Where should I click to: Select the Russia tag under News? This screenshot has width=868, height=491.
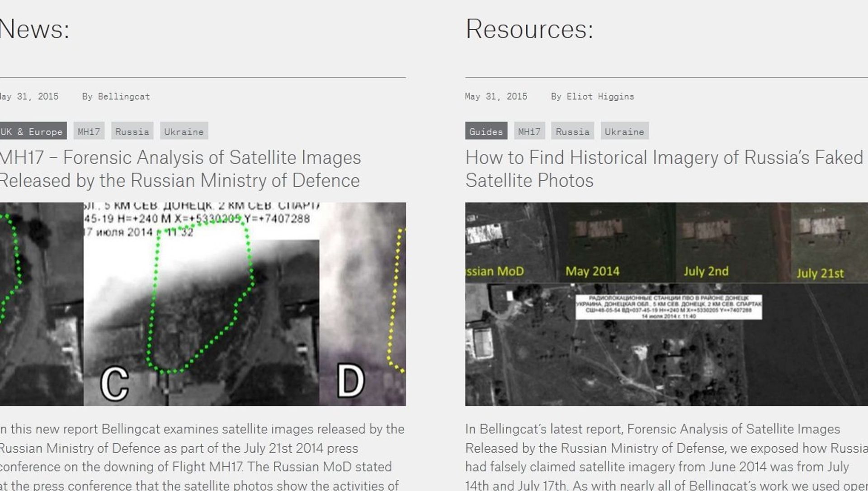tap(132, 131)
